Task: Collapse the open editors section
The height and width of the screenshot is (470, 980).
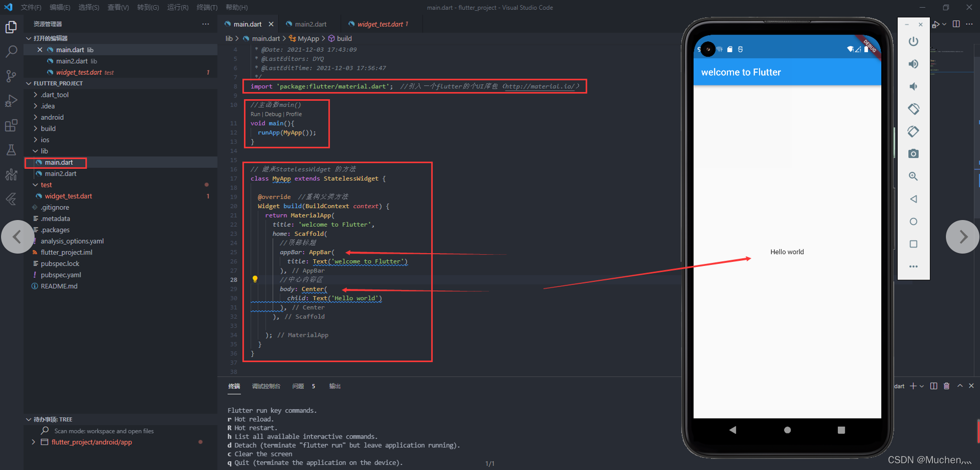Action: click(x=29, y=38)
